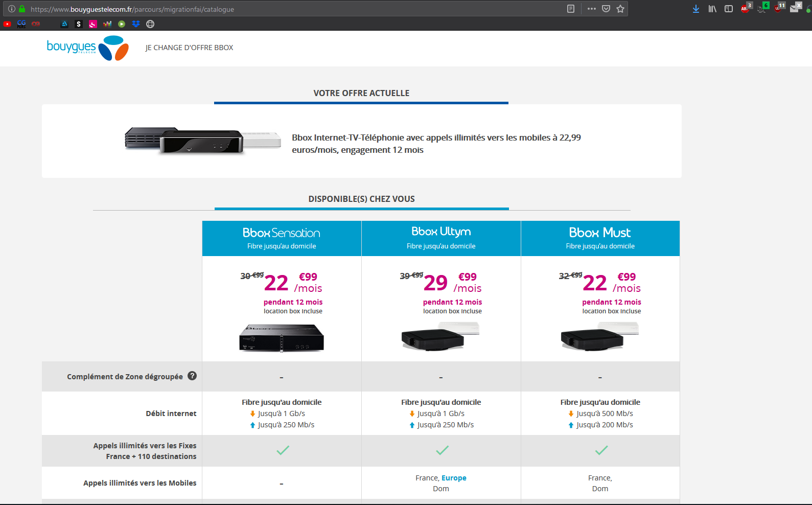The width and height of the screenshot is (812, 505).
Task: Open the blue triangle A bookmark
Action: click(x=64, y=24)
